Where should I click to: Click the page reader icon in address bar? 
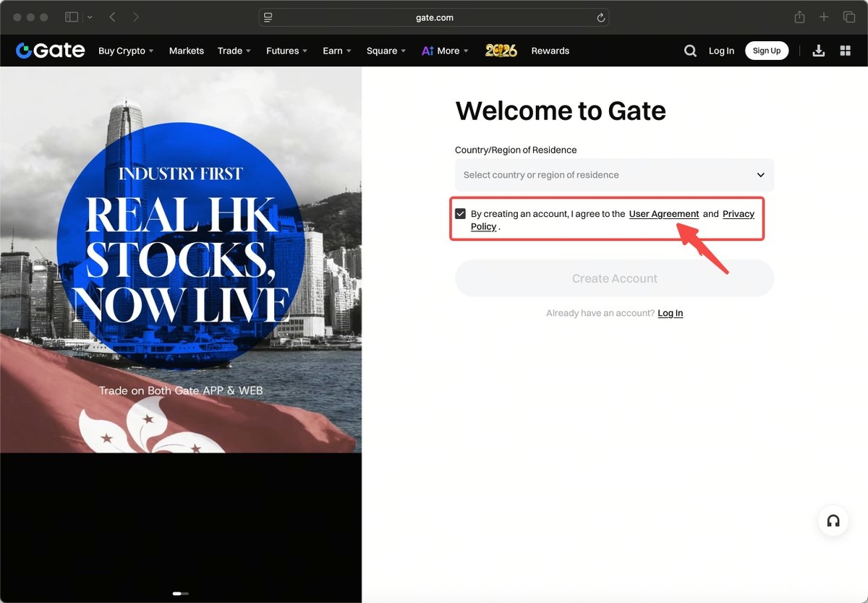pos(268,17)
